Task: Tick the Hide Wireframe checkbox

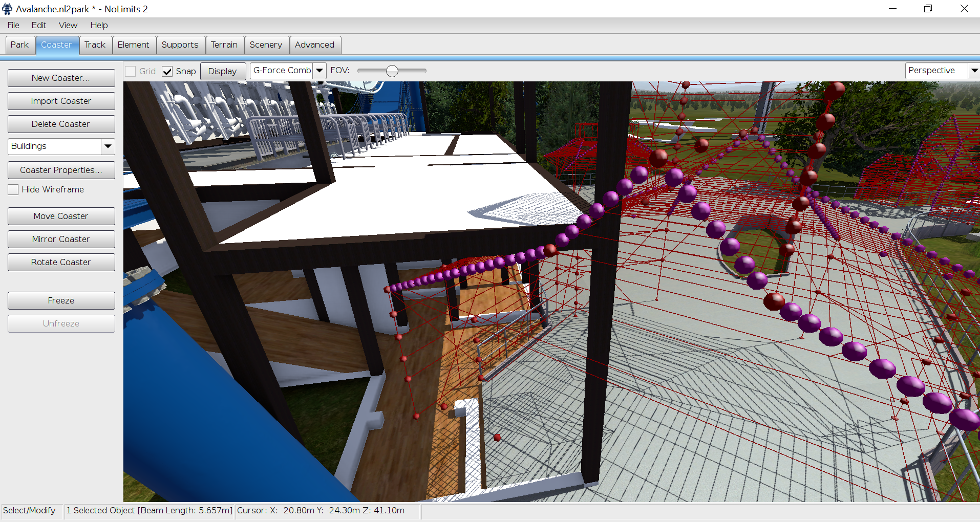Action: coord(13,189)
